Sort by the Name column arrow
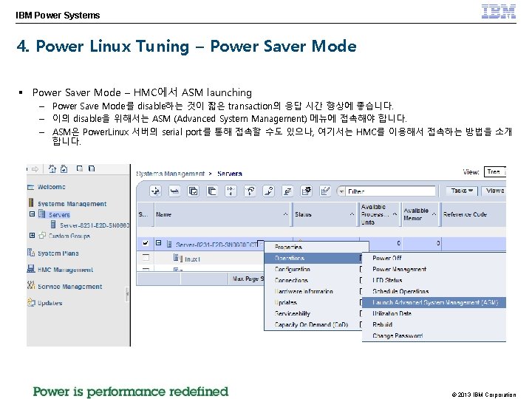The width and height of the screenshot is (532, 399). [x=285, y=214]
